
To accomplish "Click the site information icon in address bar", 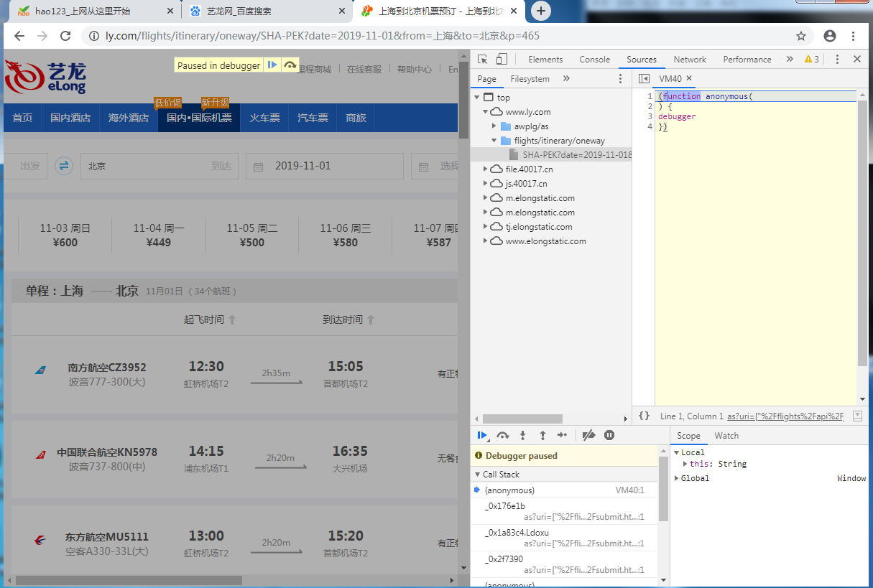I will pos(94,36).
